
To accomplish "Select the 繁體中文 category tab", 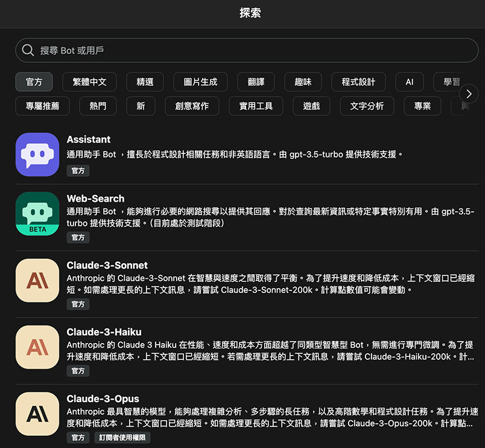I will 89,82.
